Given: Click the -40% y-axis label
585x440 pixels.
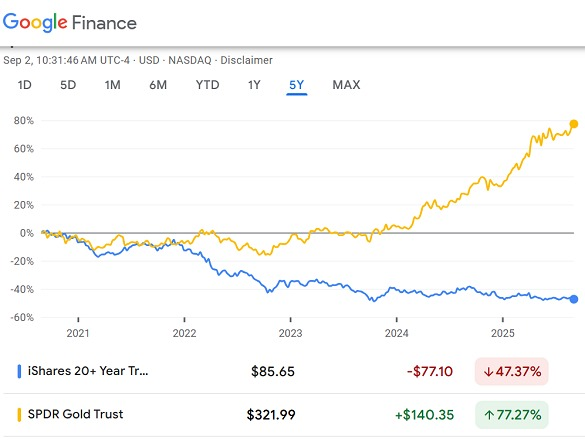Looking at the screenshot, I should (x=22, y=290).
